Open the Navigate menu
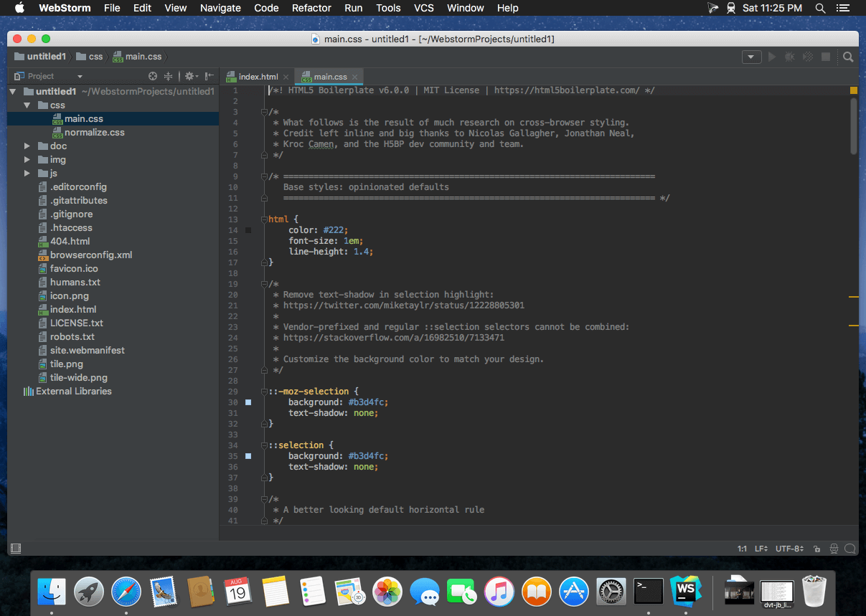 (x=220, y=8)
